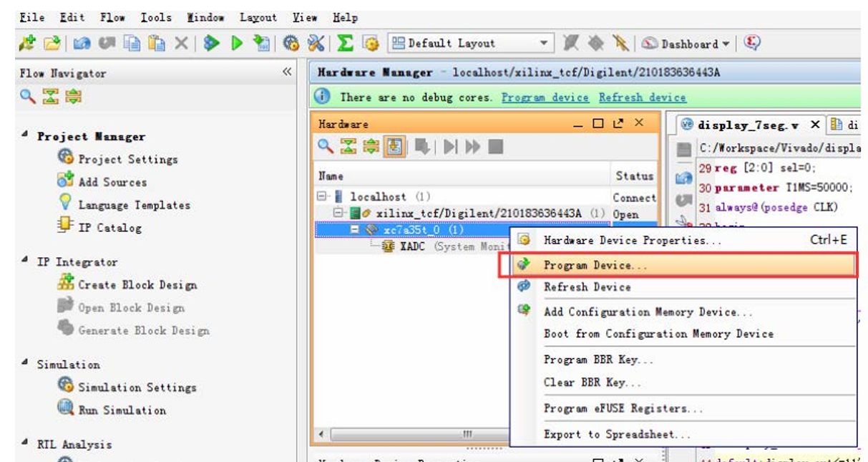This screenshot has height=462, width=868.
Task: Open the Tools menu
Action: (155, 17)
